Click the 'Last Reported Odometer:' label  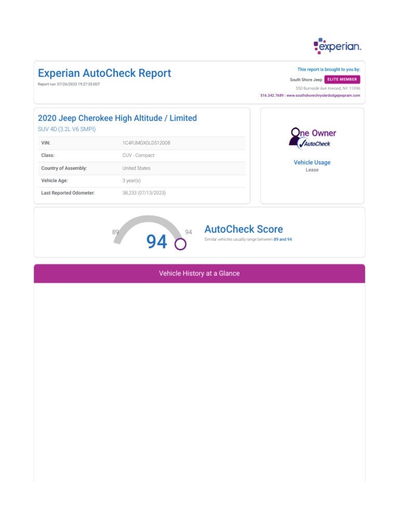68,193
